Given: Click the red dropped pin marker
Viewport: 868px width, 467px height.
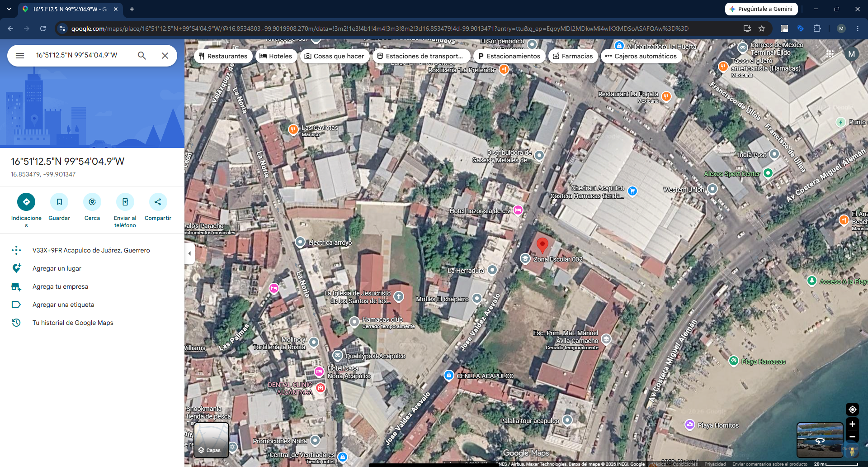Looking at the screenshot, I should pyautogui.click(x=542, y=245).
